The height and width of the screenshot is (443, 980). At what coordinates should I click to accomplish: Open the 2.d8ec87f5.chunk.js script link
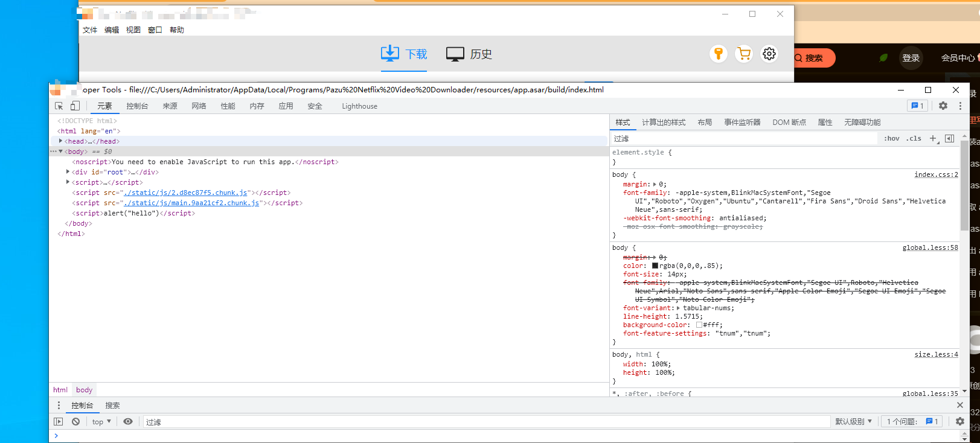[x=185, y=193]
